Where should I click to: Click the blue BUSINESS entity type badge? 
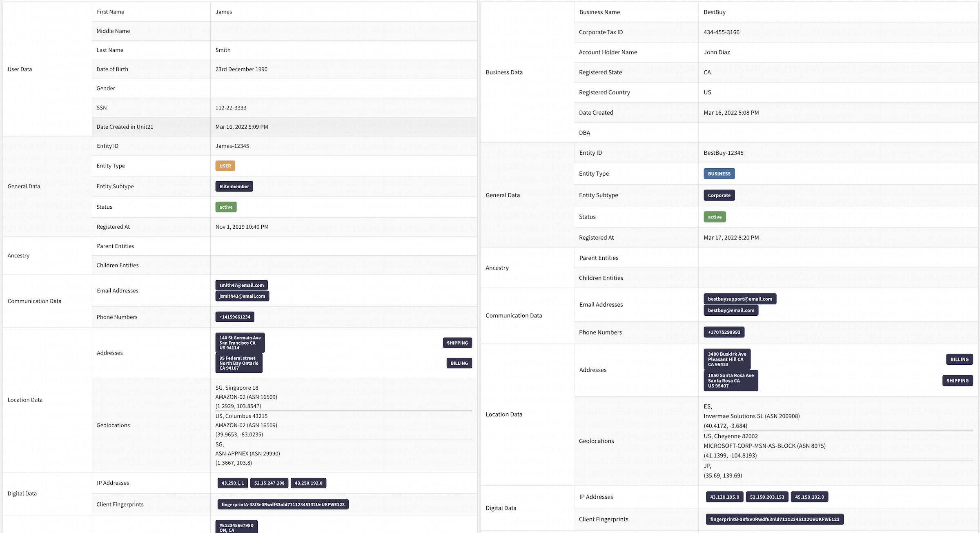[719, 174]
